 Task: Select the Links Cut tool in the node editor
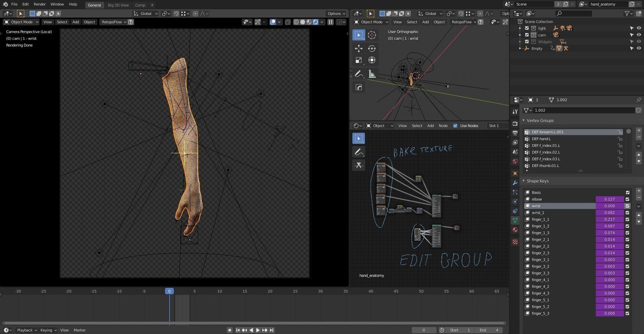point(359,165)
